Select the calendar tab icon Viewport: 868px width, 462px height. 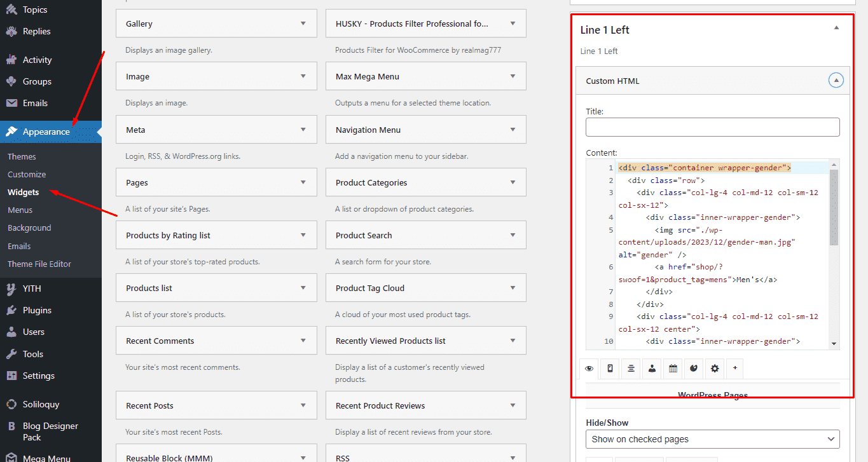[x=673, y=369]
